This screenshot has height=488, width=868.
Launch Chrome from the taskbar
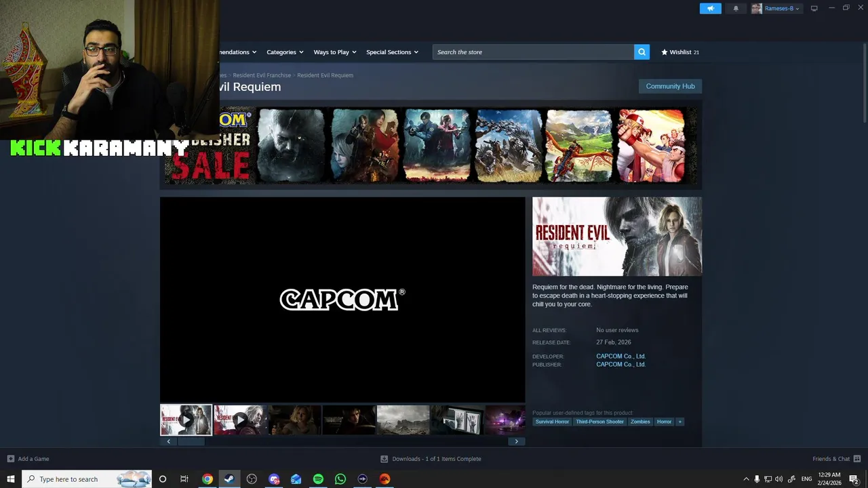click(208, 479)
